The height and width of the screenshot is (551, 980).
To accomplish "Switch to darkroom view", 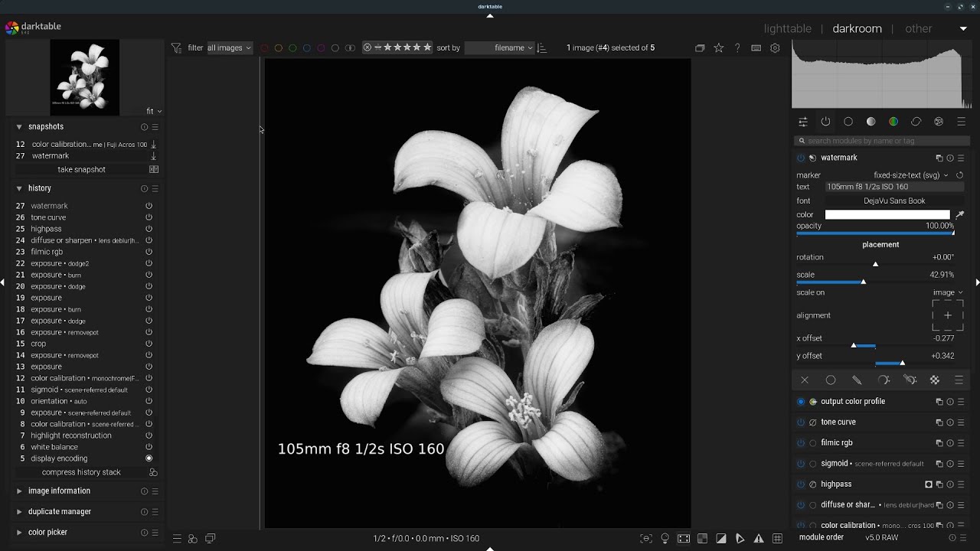I will click(x=857, y=28).
